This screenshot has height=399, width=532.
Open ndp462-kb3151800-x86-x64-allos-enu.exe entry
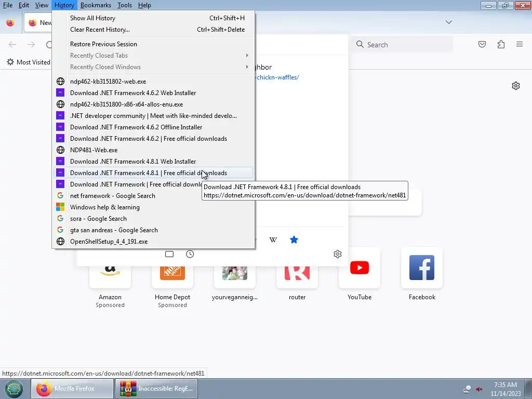153,104
